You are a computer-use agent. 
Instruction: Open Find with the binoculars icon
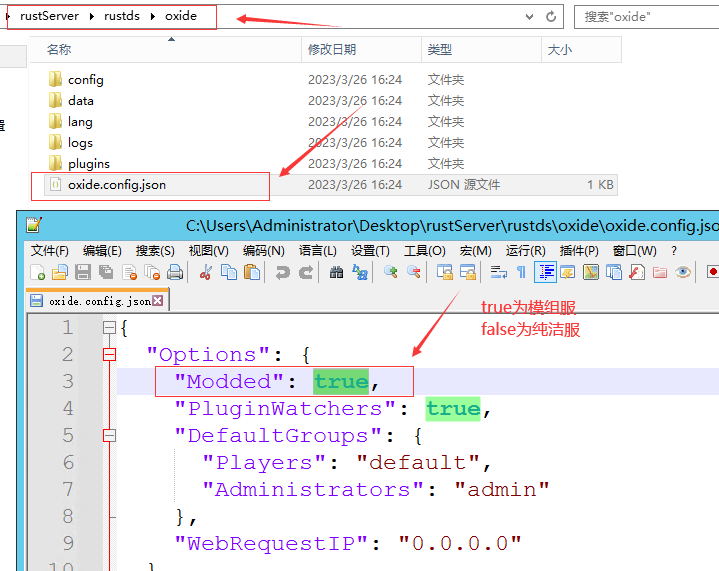[x=337, y=272]
